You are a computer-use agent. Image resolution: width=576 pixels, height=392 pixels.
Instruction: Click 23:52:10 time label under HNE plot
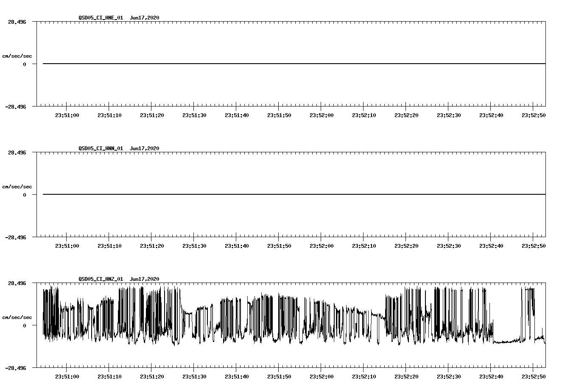(364, 115)
